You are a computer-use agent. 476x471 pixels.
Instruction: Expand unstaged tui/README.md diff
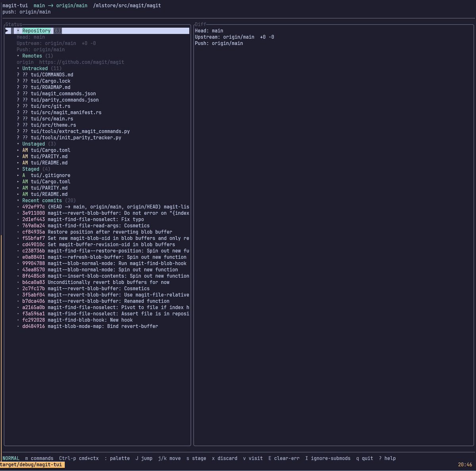point(18,163)
